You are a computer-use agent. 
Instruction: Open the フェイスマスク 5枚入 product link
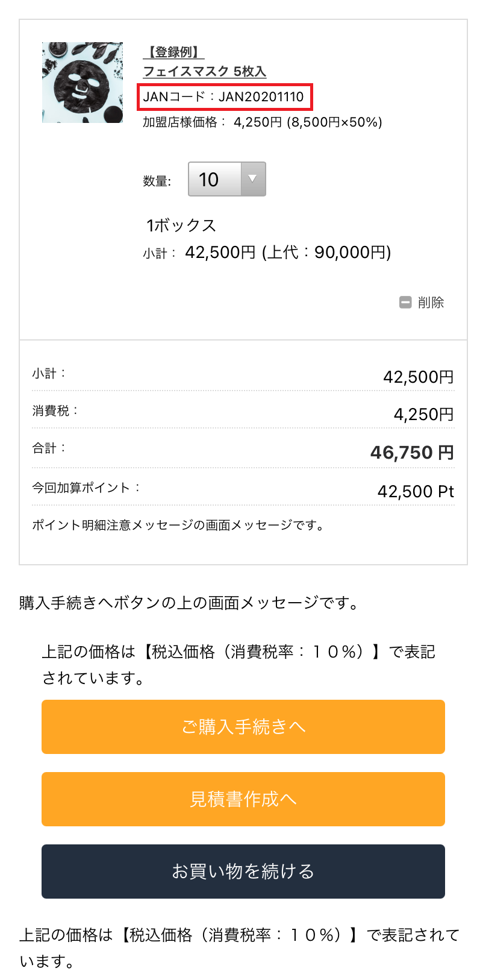point(204,71)
